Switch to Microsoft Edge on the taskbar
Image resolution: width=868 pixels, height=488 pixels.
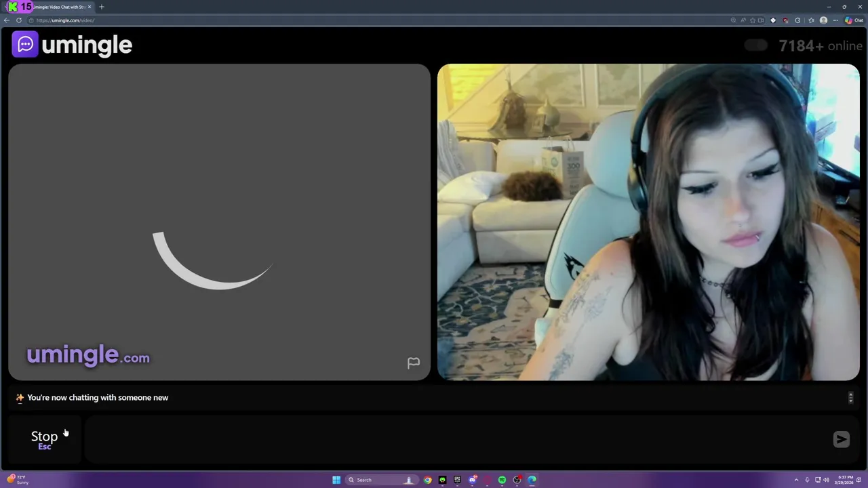[x=532, y=480]
